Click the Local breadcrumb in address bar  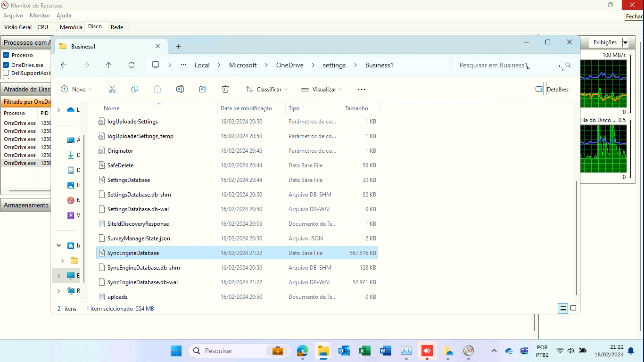[202, 65]
